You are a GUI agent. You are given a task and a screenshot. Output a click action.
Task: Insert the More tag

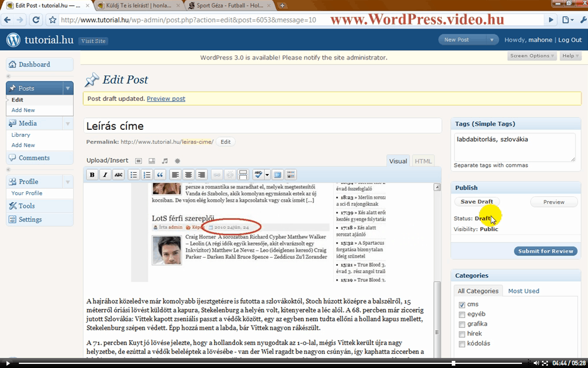[242, 175]
